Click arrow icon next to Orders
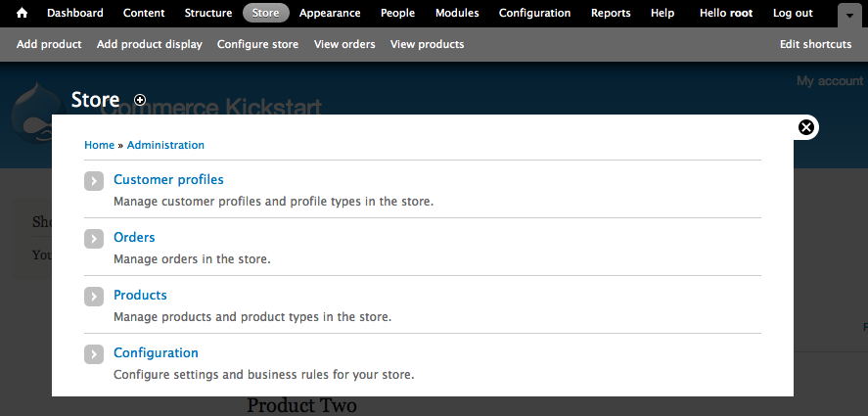868x416 pixels. 94,239
